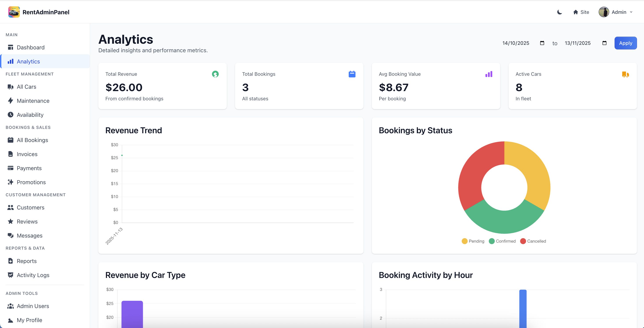Open calendar picker for start date
Screen dimensions: 644x328
pyautogui.click(x=542, y=43)
